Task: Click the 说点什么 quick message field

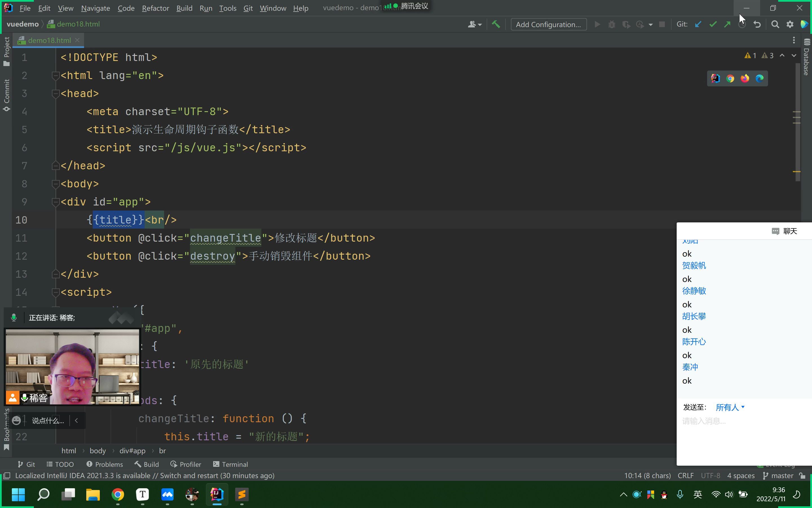Action: pyautogui.click(x=48, y=420)
